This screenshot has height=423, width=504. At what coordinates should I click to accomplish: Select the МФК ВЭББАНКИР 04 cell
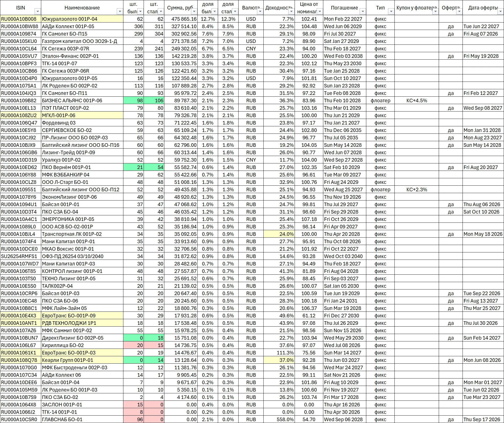pyautogui.click(x=82, y=175)
